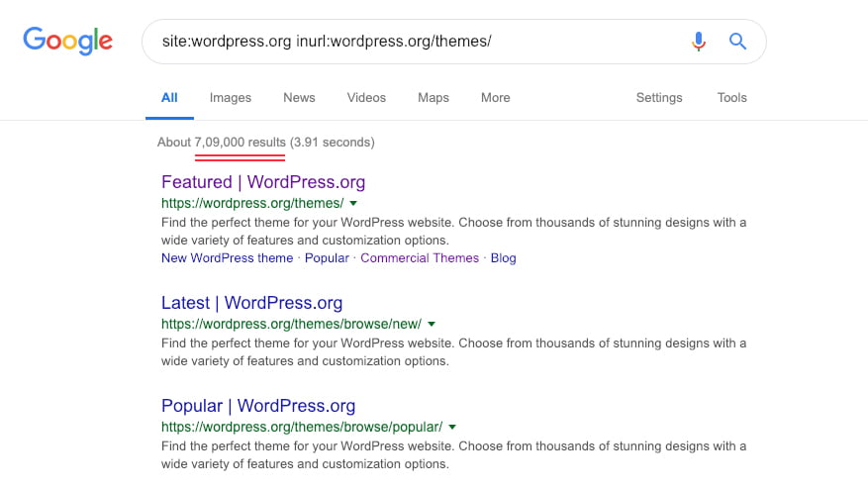Image resolution: width=868 pixels, height=490 pixels.
Task: Expand dropdown arrow beside themes/browse/popular/ URL
Action: click(452, 427)
